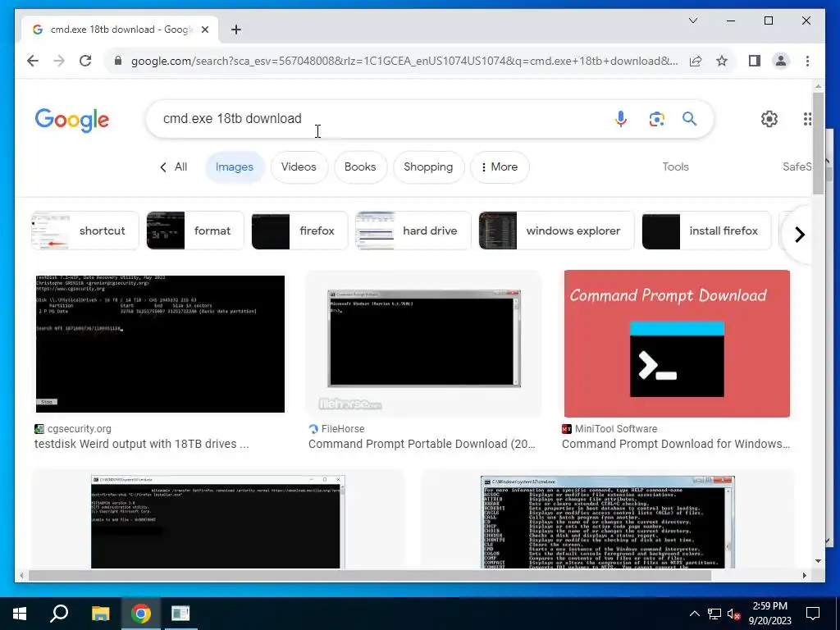Viewport: 840px width, 630px height.
Task: Open 'testdisk Weird output with 18TB drives' title
Action: click(141, 444)
